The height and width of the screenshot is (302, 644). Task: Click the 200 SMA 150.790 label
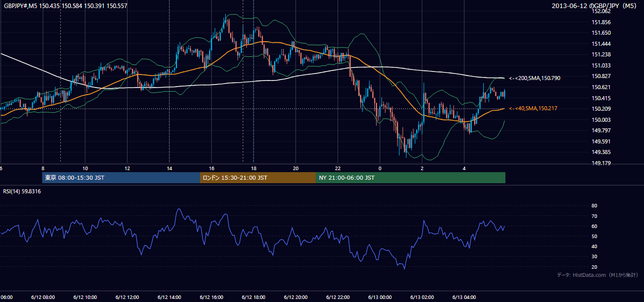[x=535, y=78]
